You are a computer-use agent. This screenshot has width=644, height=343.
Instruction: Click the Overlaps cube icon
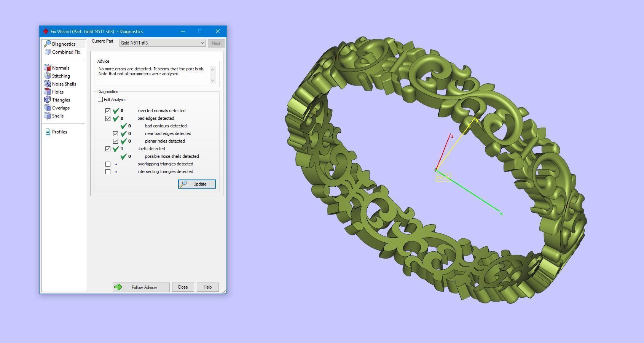[x=47, y=108]
